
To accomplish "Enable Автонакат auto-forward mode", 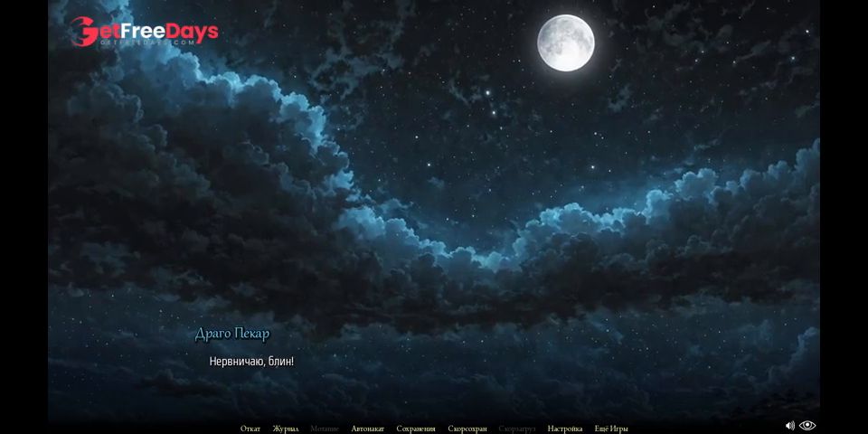I will pyautogui.click(x=368, y=429).
